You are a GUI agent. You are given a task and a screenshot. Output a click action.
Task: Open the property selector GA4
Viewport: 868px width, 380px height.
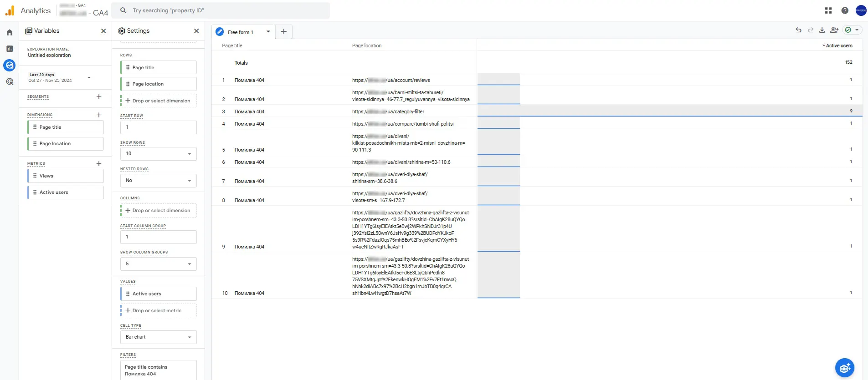click(84, 10)
